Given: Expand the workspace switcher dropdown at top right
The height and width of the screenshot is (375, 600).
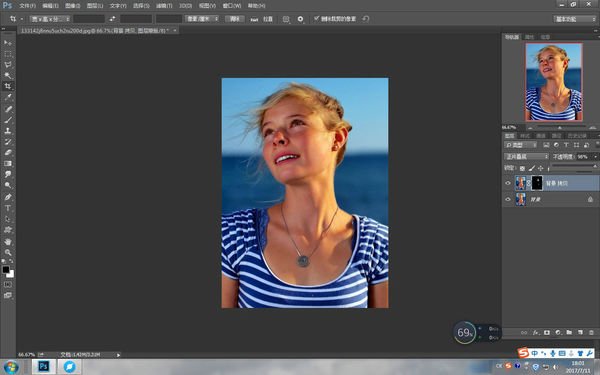Looking at the screenshot, I should coord(575,19).
